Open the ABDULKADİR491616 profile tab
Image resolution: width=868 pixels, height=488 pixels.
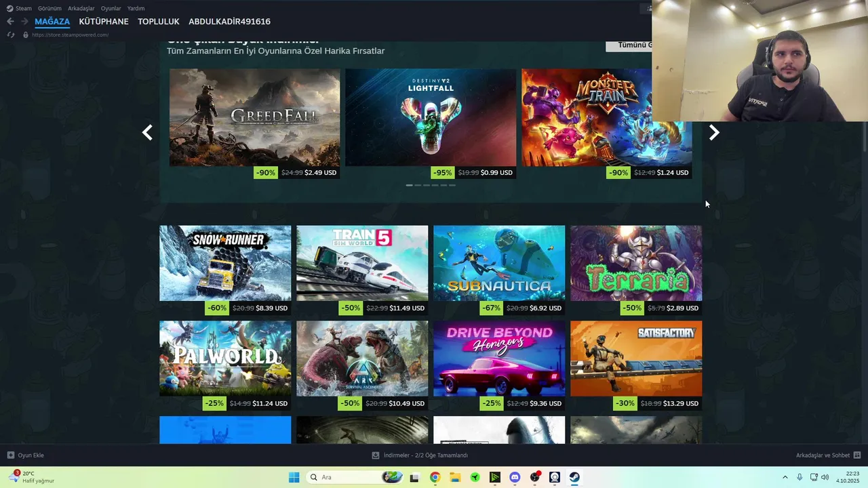pyautogui.click(x=229, y=22)
